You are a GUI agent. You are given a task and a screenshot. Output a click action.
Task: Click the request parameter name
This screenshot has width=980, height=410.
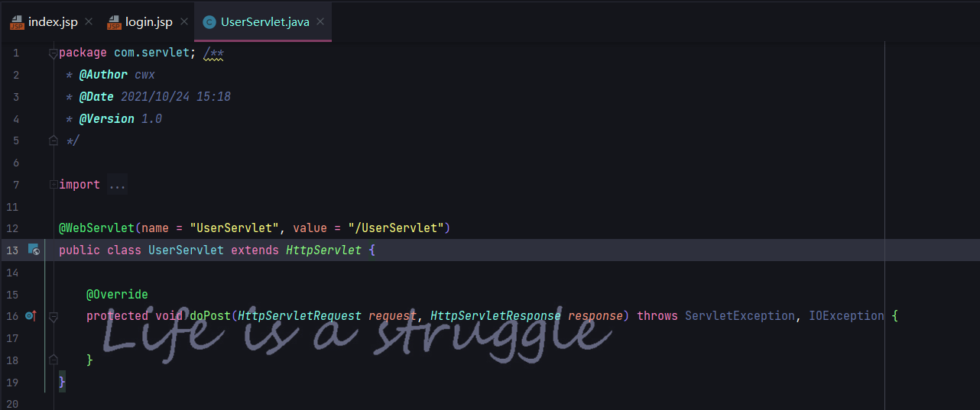393,315
